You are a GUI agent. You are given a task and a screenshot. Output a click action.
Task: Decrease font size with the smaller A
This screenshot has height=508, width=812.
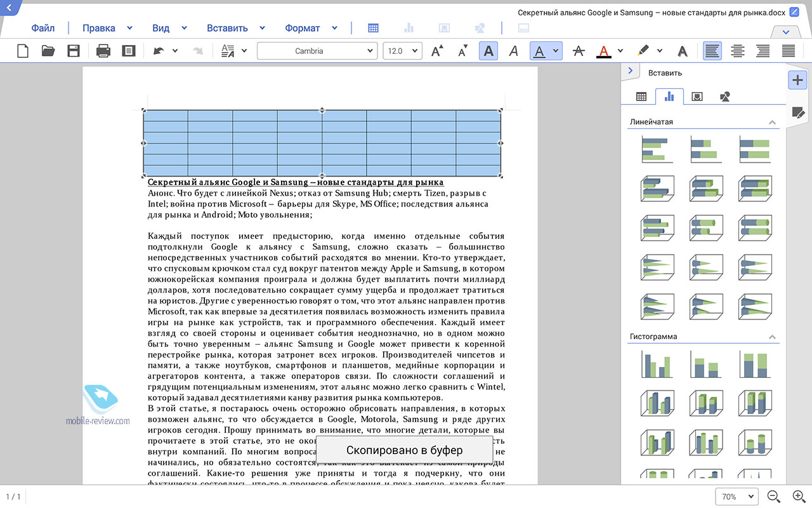pos(462,51)
